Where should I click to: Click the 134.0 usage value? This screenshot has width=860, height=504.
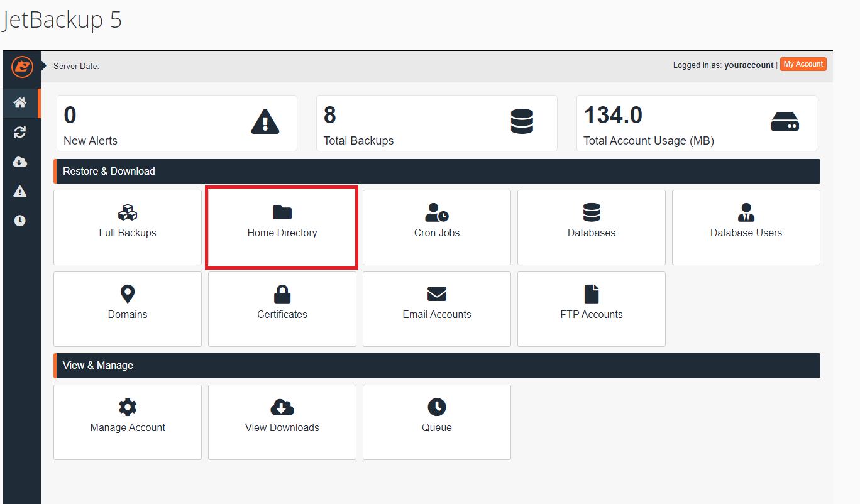(x=613, y=115)
